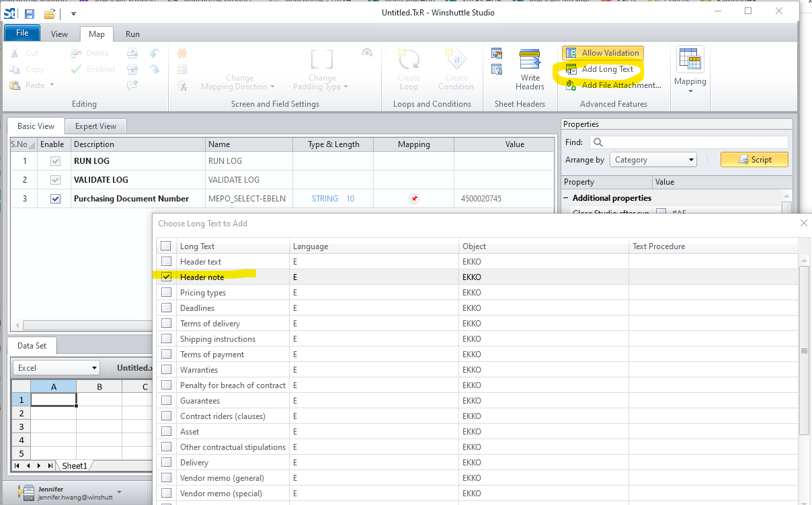
Task: Click the Undo arrow in the Editing group
Action: pyautogui.click(x=155, y=52)
